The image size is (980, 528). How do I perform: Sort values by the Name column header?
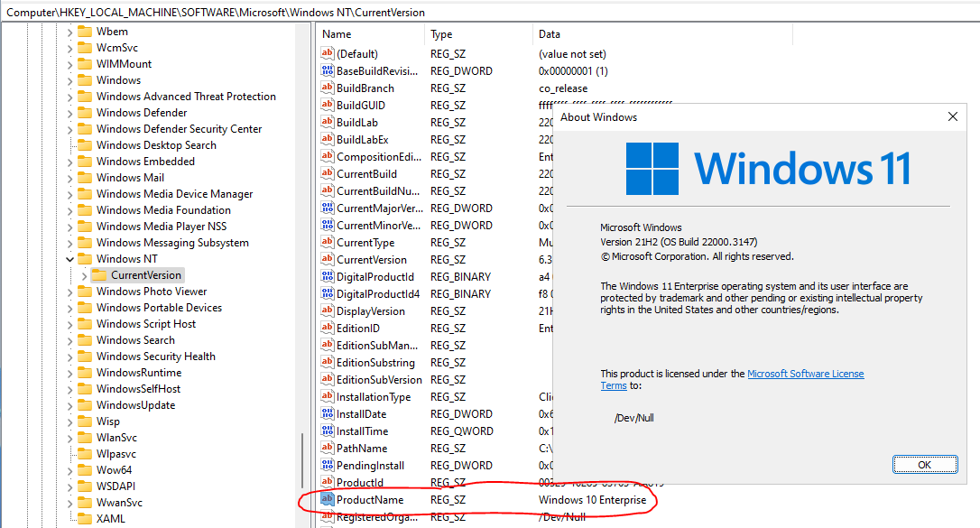371,34
